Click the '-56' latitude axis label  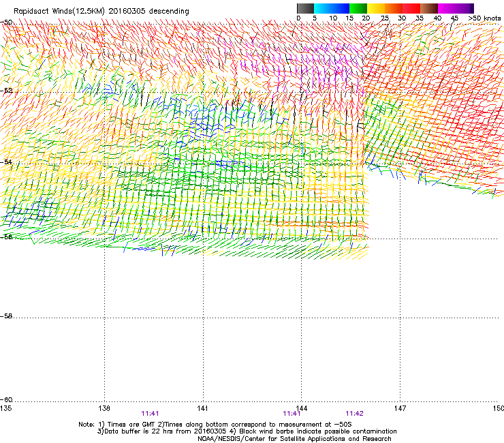(6, 236)
